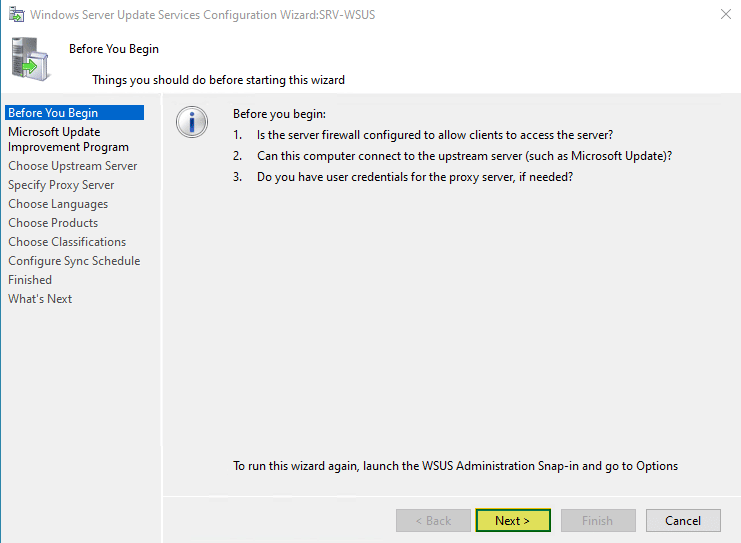
Task: Select Choose Languages step
Action: coord(58,204)
